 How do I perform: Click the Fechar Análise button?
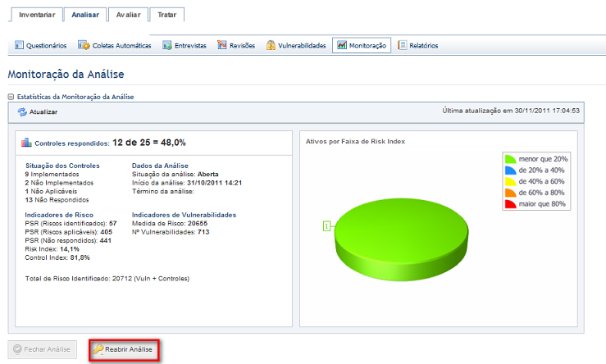(x=42, y=349)
